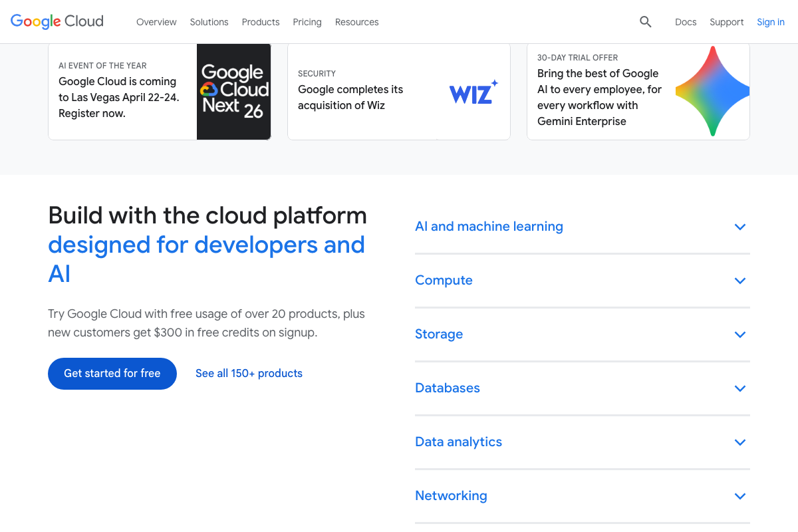Click the Gemini colorful star graphic

pos(712,92)
